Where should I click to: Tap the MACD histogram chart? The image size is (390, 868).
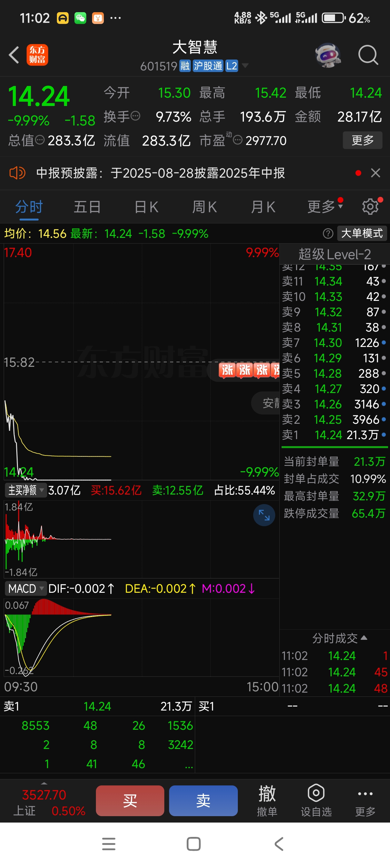pos(141,638)
